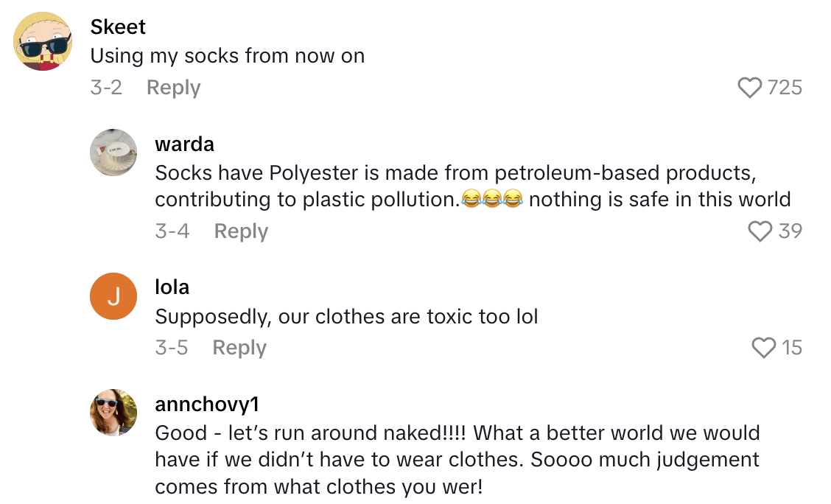
Task: Go to warda's profile via username
Action: coord(184,144)
